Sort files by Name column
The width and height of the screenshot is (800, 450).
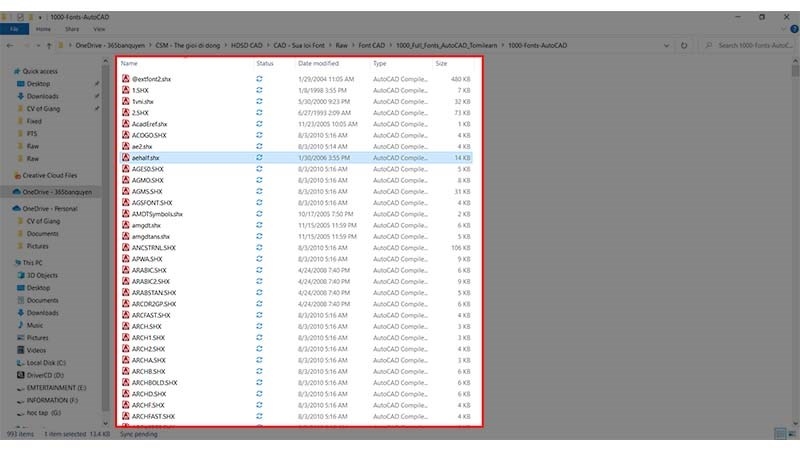[x=129, y=63]
